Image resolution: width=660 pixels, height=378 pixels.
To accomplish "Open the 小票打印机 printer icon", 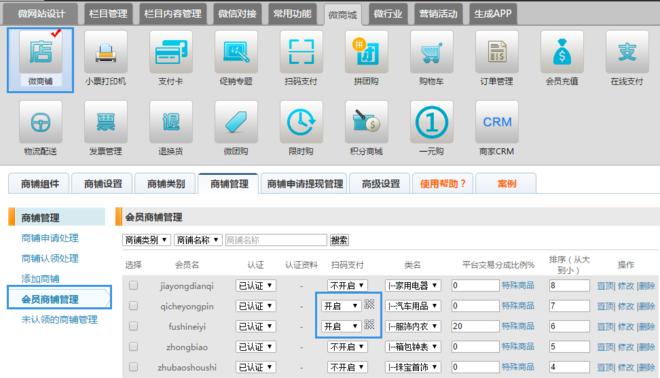I will pyautogui.click(x=106, y=52).
